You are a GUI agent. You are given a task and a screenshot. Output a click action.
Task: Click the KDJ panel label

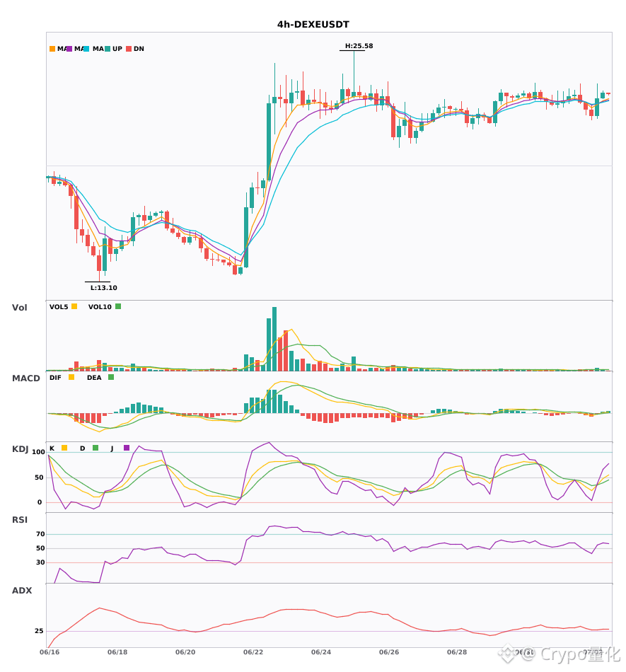coord(20,449)
